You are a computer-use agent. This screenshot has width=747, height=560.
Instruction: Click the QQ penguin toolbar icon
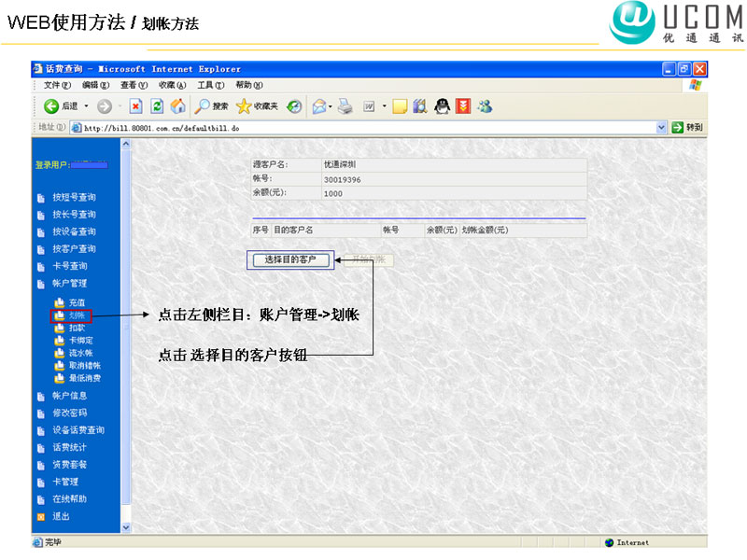tap(442, 106)
